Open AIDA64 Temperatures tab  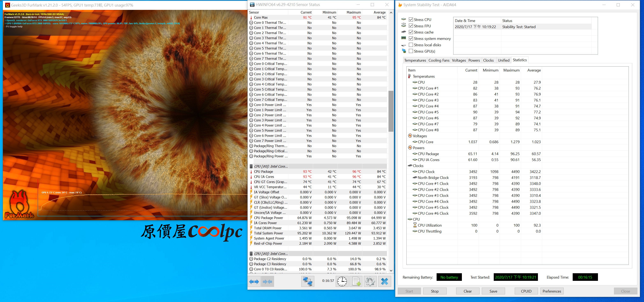pyautogui.click(x=415, y=60)
